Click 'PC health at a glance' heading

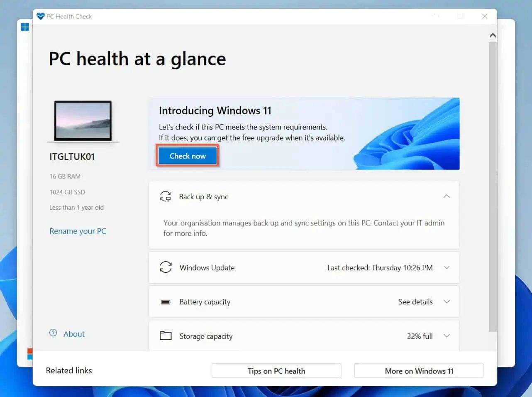click(137, 59)
